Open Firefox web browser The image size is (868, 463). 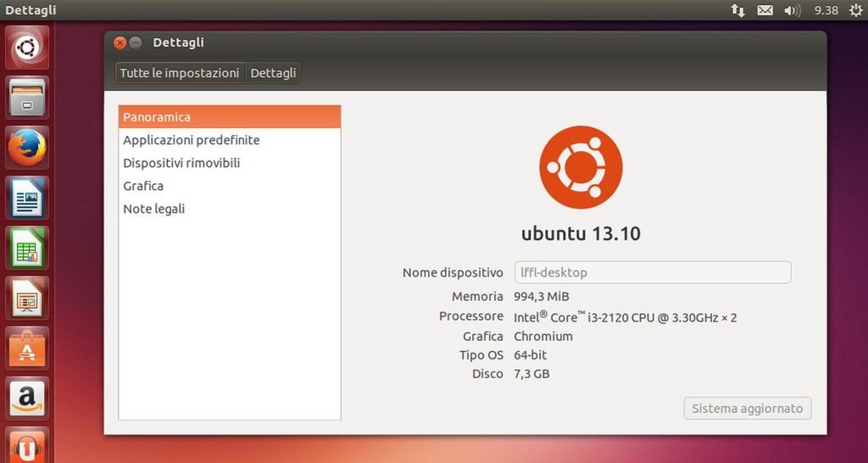click(28, 148)
